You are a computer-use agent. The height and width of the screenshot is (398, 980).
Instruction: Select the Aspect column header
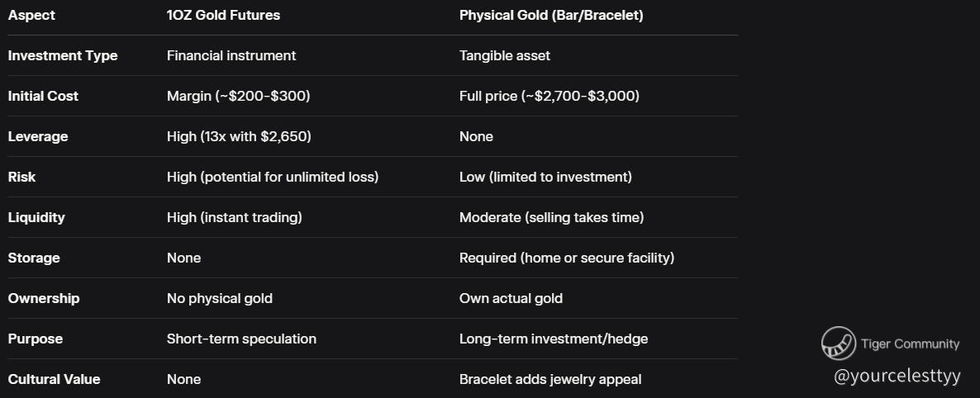[x=31, y=15]
